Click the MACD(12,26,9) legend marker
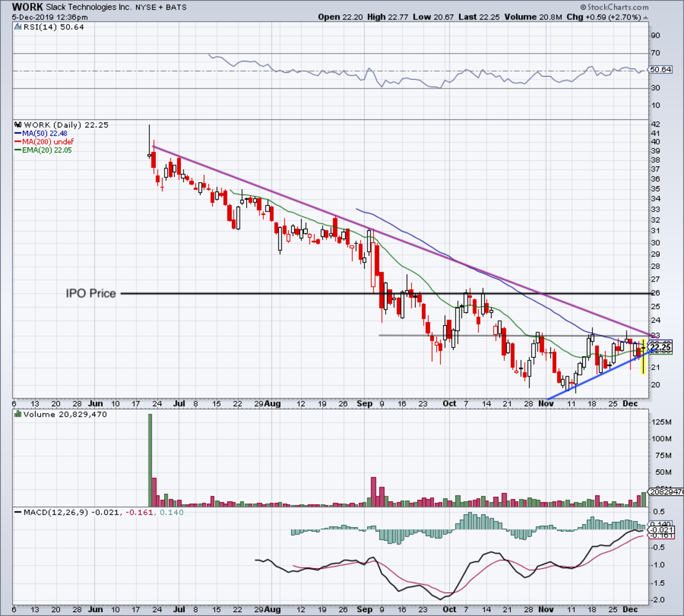 tap(18, 512)
